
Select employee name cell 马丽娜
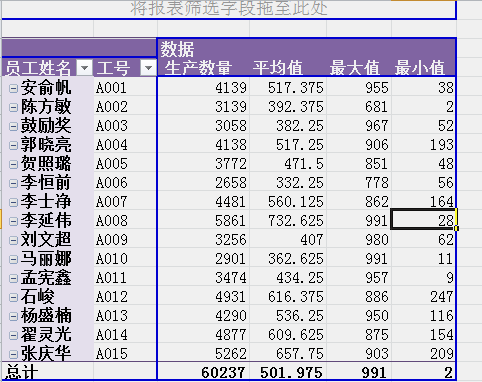coord(46,259)
